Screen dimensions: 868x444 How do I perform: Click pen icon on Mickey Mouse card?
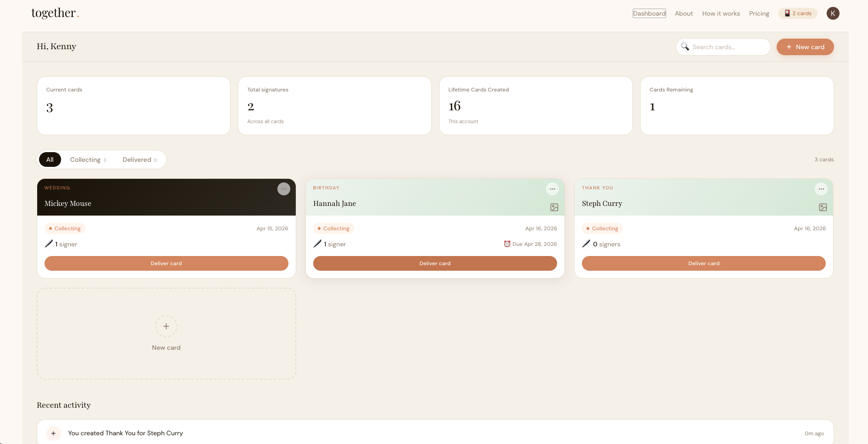(49, 244)
